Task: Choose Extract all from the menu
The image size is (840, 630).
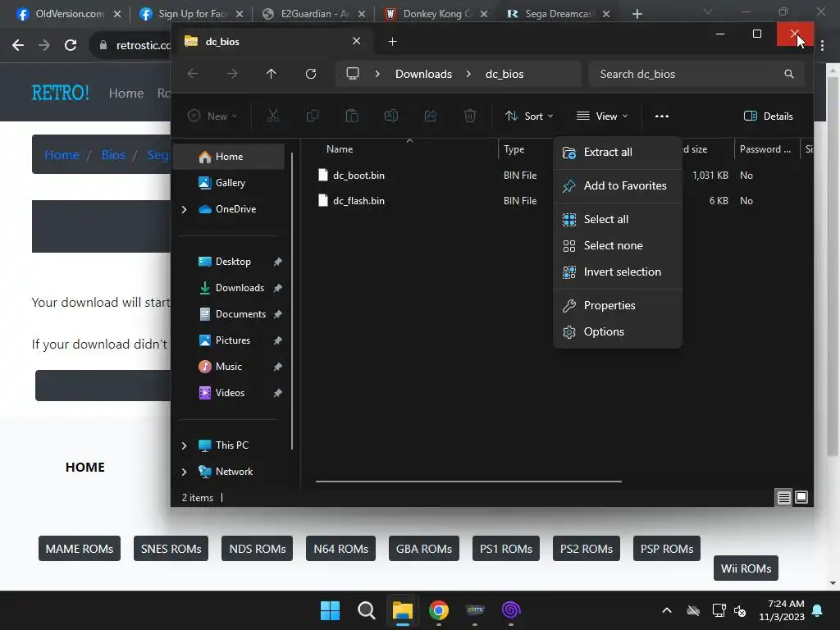Action: point(618,152)
